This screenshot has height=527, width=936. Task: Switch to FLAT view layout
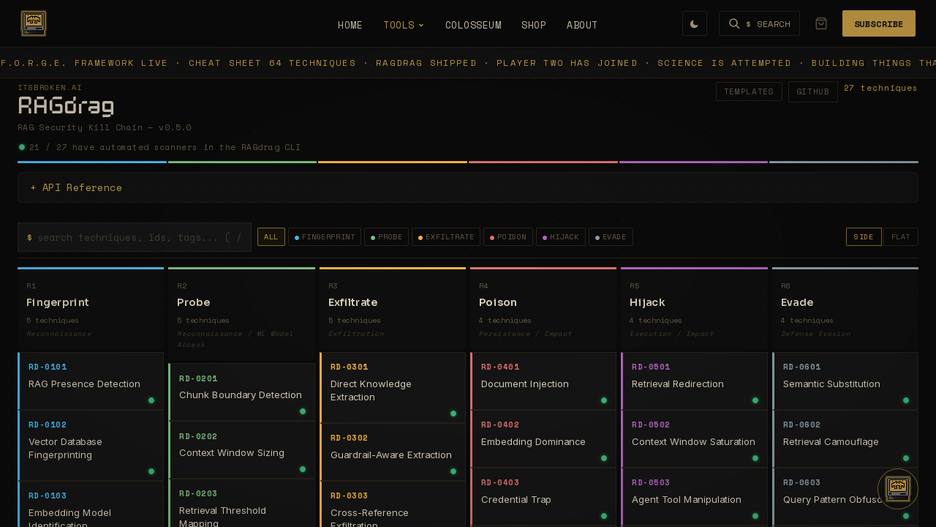tap(900, 237)
